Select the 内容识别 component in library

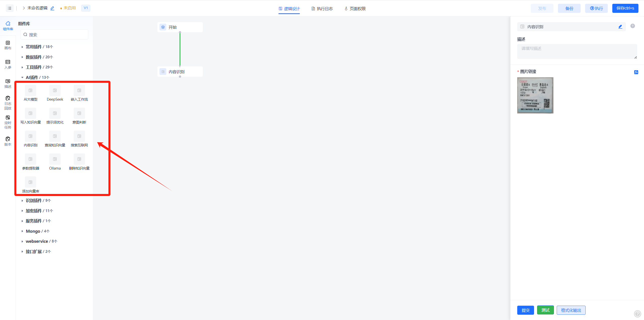click(x=30, y=136)
